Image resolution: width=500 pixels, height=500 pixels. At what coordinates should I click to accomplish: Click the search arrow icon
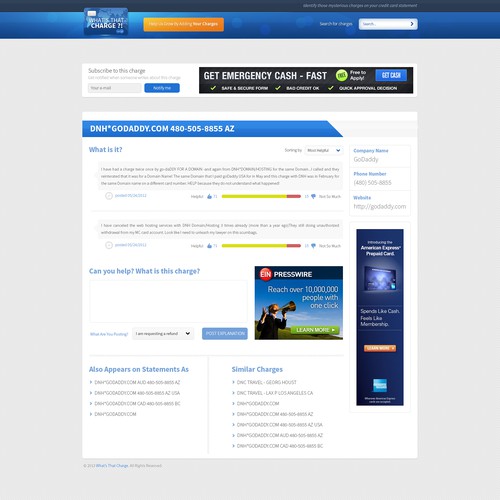point(412,24)
